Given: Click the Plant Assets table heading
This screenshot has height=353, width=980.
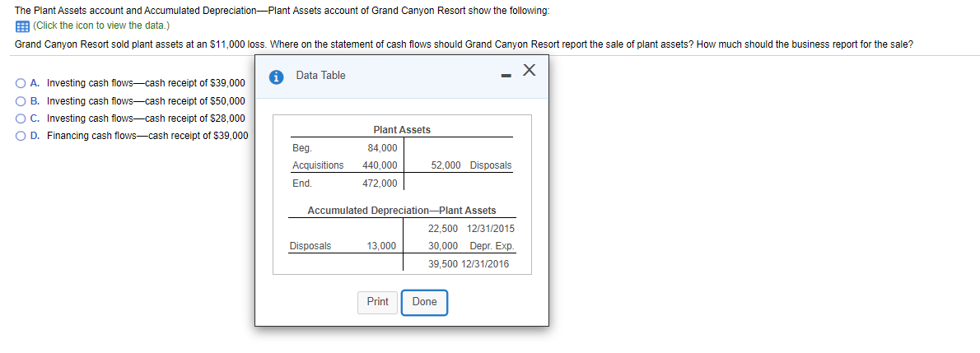Looking at the screenshot, I should [402, 130].
